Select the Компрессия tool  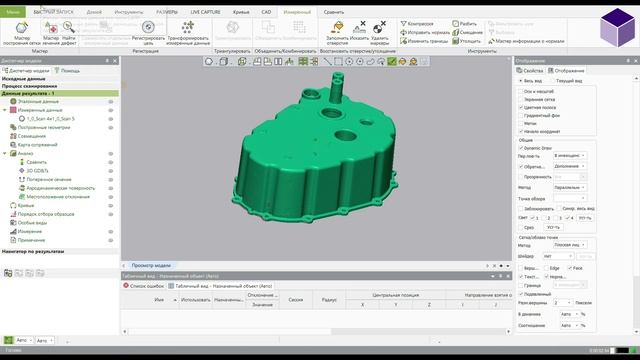[417, 24]
